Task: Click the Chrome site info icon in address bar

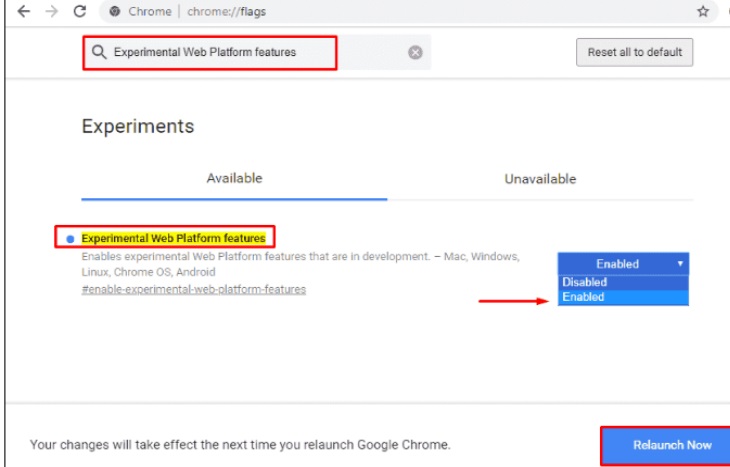Action: pos(115,12)
